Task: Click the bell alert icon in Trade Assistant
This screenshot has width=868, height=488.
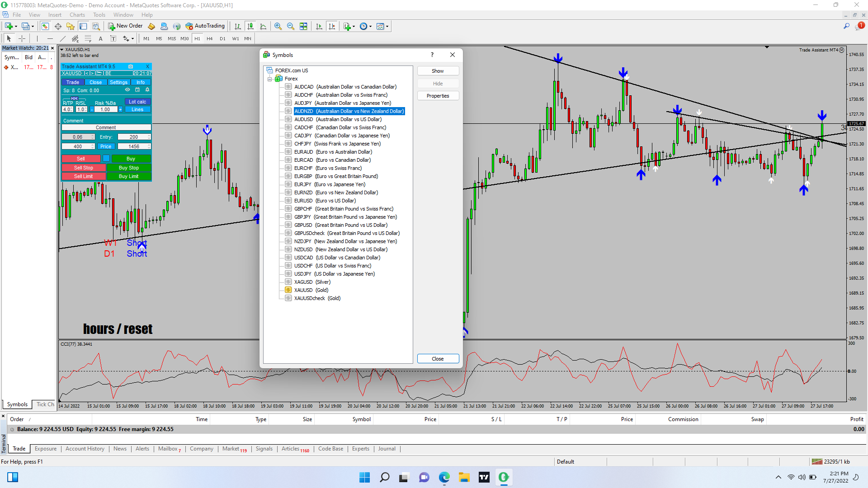Action: coord(147,90)
